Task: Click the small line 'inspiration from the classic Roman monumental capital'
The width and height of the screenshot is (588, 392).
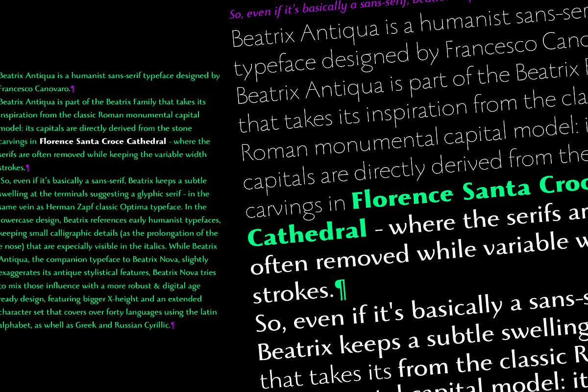Action: [x=100, y=116]
